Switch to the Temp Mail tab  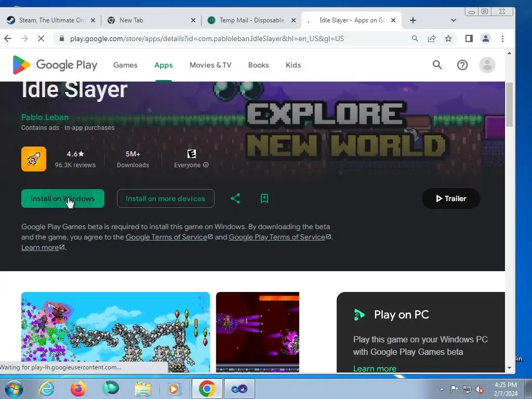coord(251,20)
